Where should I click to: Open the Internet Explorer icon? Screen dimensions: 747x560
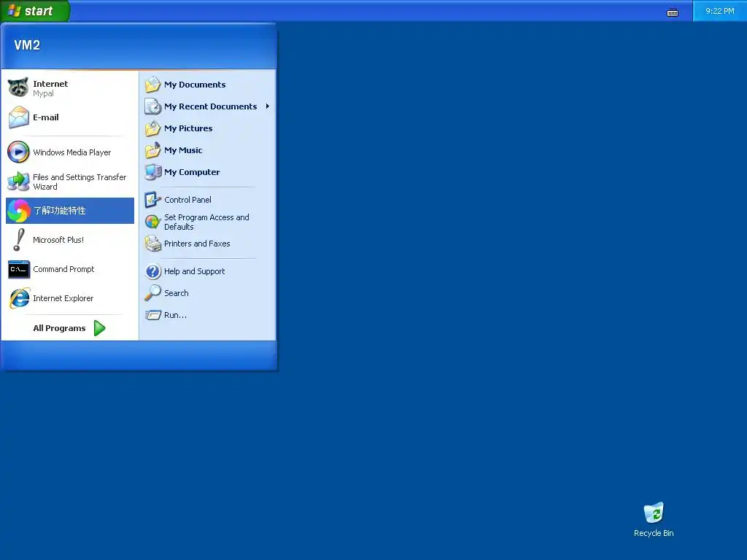(18, 298)
